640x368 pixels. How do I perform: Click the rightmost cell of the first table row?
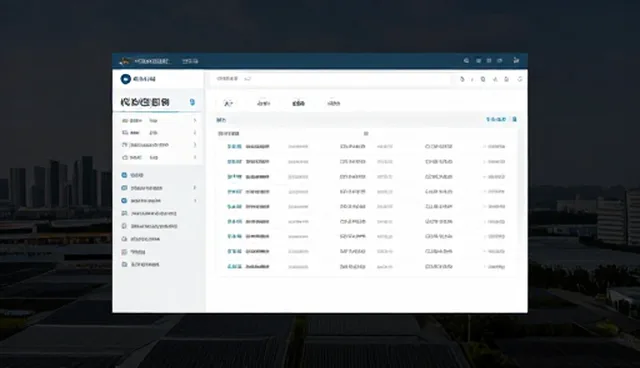[x=495, y=146]
